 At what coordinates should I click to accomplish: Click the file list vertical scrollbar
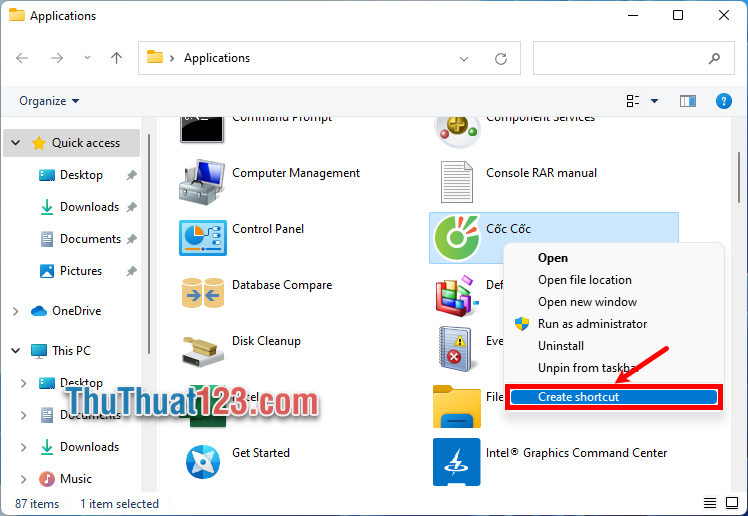coord(739,177)
